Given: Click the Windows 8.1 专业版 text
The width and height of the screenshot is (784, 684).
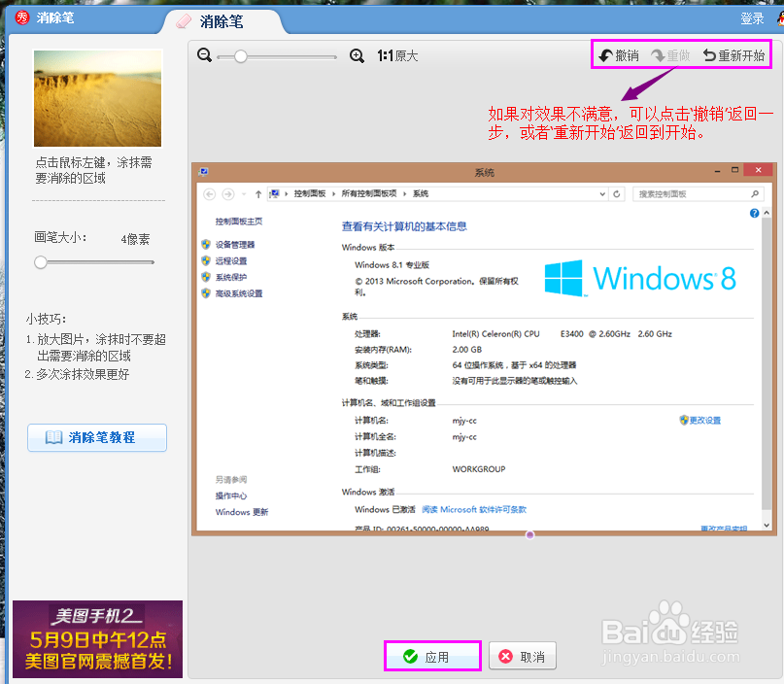Looking at the screenshot, I should tap(392, 265).
